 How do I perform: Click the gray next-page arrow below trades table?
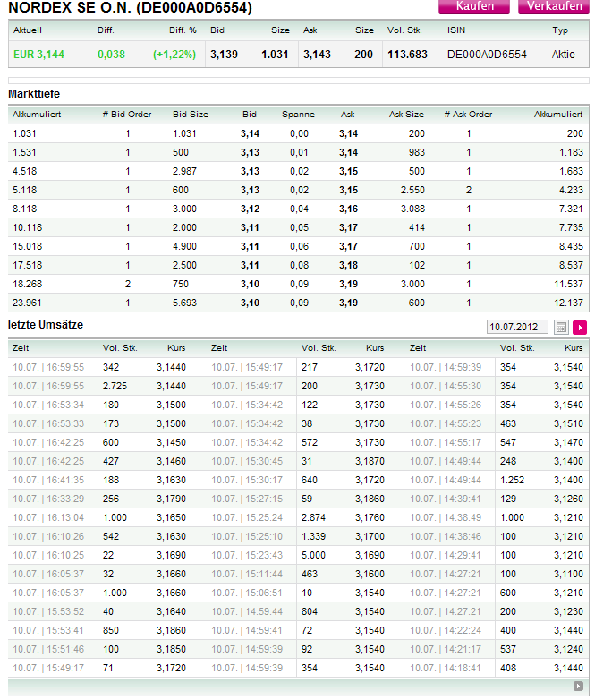578,687
